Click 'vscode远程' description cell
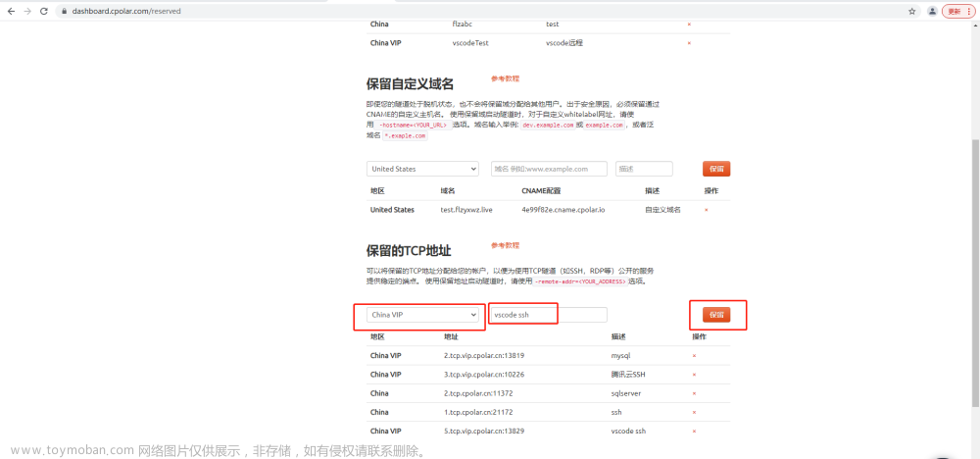This screenshot has height=459, width=980. tap(564, 43)
